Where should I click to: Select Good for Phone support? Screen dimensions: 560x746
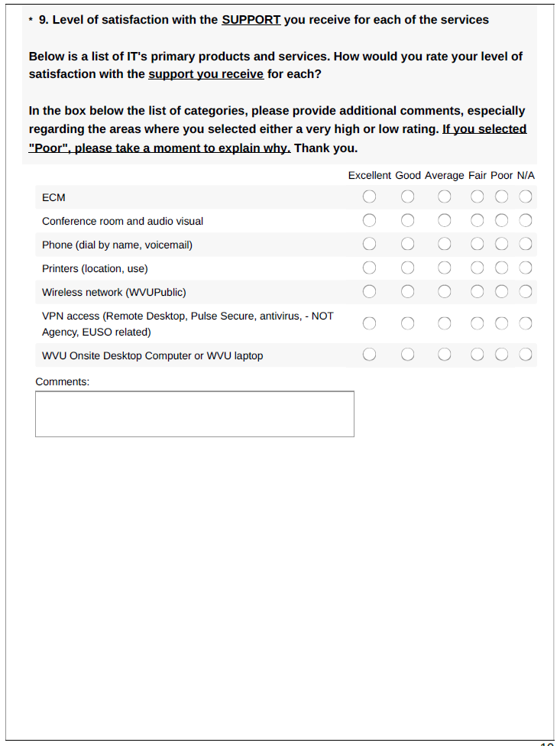pyautogui.click(x=408, y=245)
